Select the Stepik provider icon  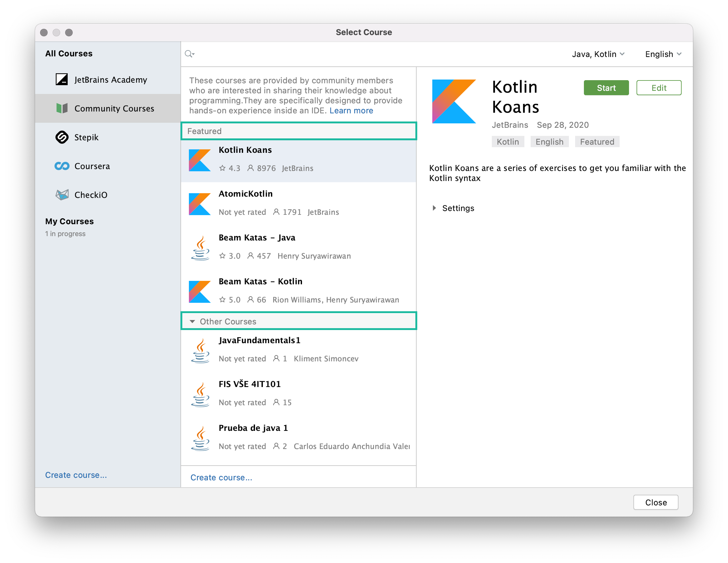point(62,137)
